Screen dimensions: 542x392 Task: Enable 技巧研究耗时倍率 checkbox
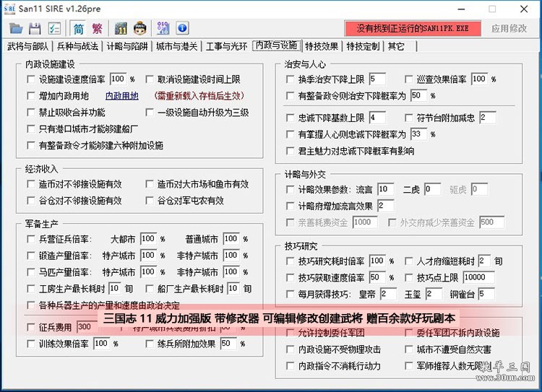(x=291, y=261)
